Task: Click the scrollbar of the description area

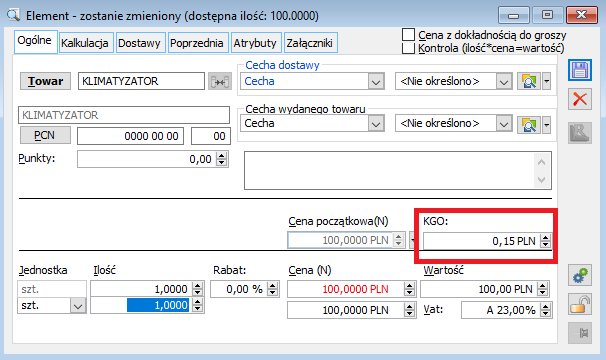Action: 542,171
